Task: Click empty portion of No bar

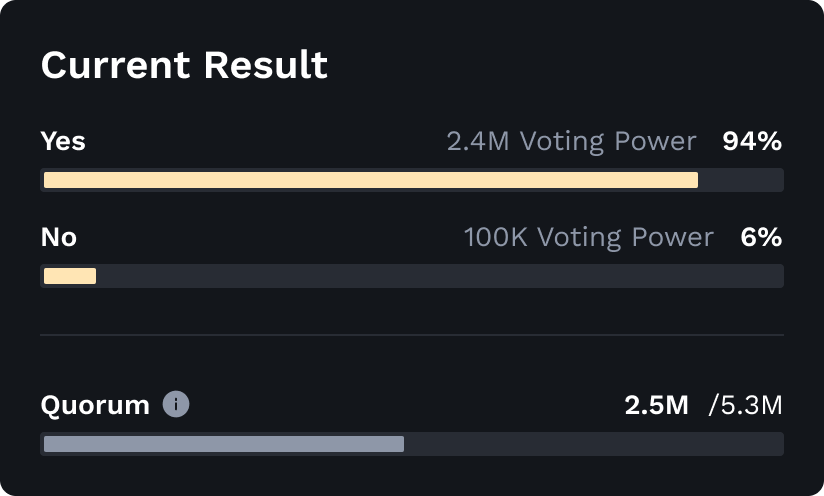Action: click(439, 276)
